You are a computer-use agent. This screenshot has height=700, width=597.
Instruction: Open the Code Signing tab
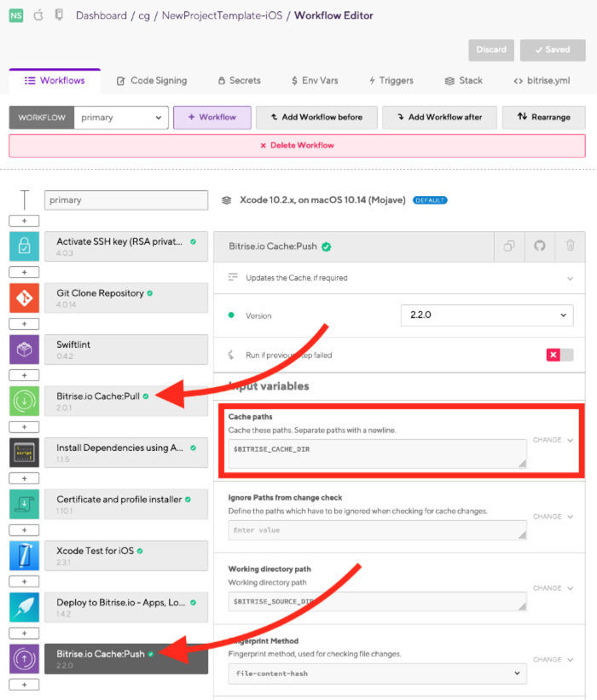(x=152, y=81)
